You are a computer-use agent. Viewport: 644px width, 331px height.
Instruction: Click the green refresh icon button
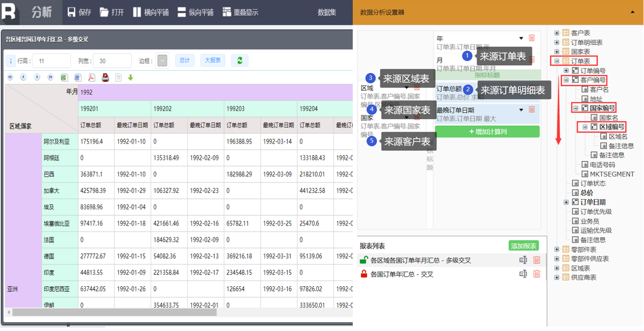[x=239, y=60]
